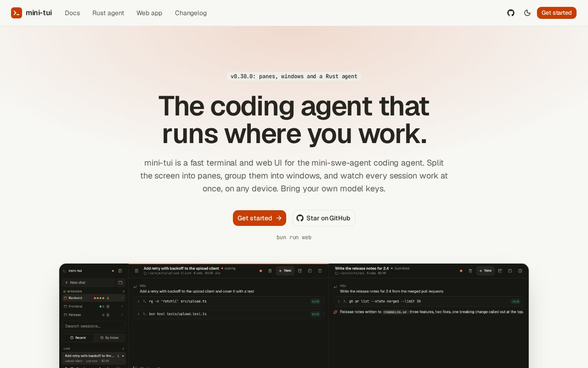This screenshot has height=368, width=588.
Task: Open the Rust agent navigation link
Action: (x=108, y=13)
